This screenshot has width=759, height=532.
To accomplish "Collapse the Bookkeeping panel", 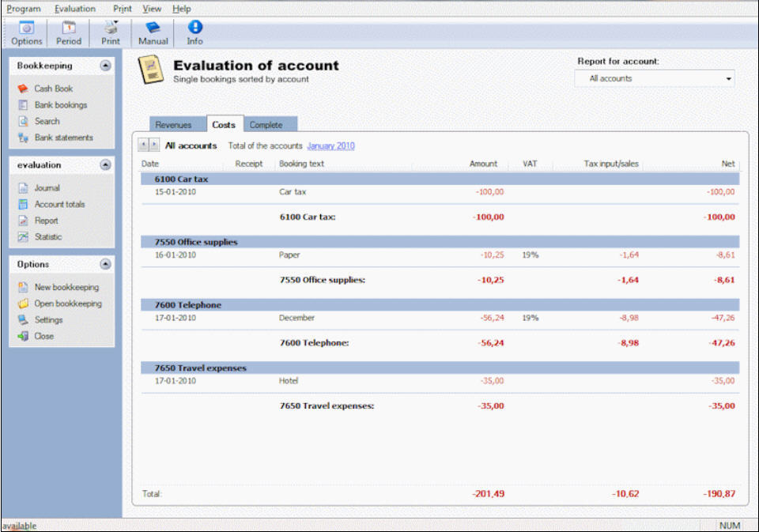I will [x=106, y=66].
